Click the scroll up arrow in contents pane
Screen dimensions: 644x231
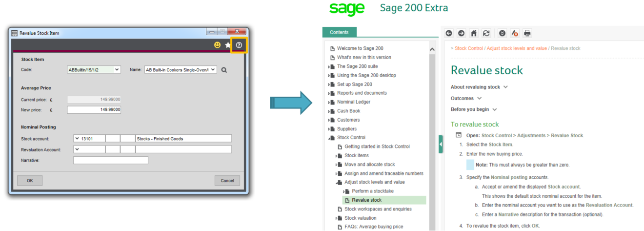pos(432,49)
